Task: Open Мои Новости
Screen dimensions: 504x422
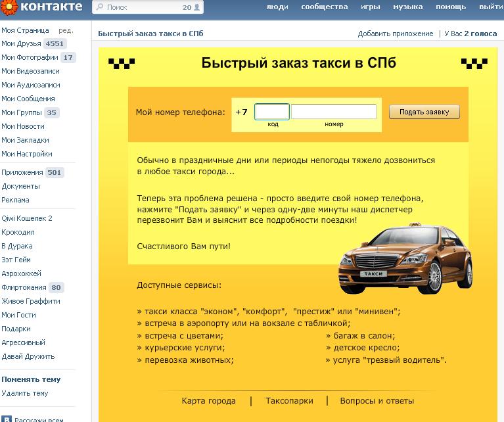Action: [23, 126]
